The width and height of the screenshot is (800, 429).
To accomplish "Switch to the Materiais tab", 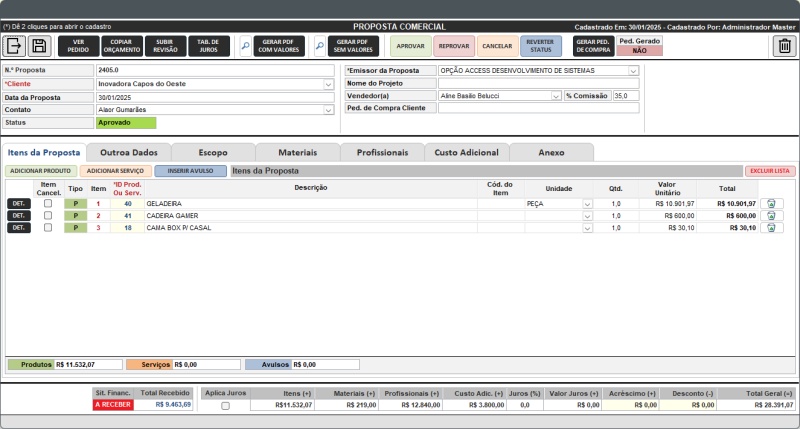I will pyautogui.click(x=298, y=152).
